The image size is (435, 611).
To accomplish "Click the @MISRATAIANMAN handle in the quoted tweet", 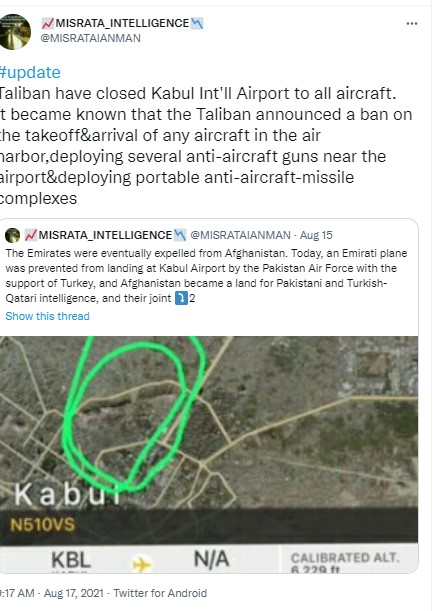I will click(x=240, y=235).
